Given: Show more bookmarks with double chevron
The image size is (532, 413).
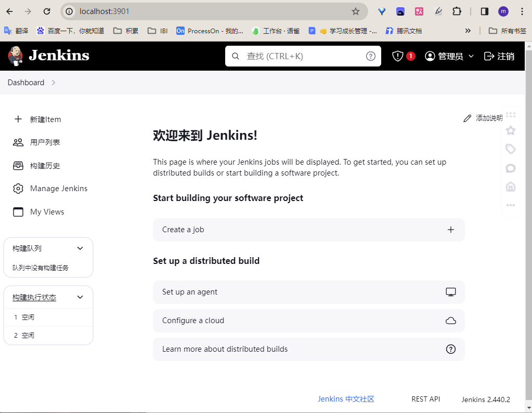Looking at the screenshot, I should [468, 31].
